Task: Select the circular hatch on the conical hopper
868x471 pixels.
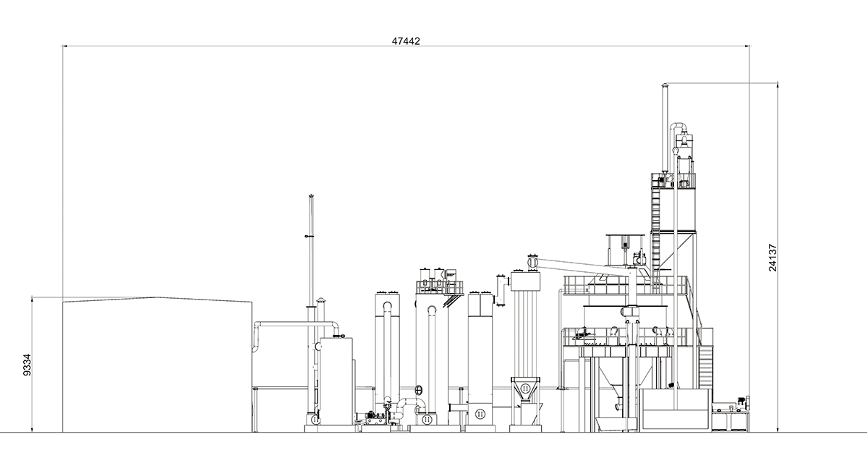Action: pos(524,389)
